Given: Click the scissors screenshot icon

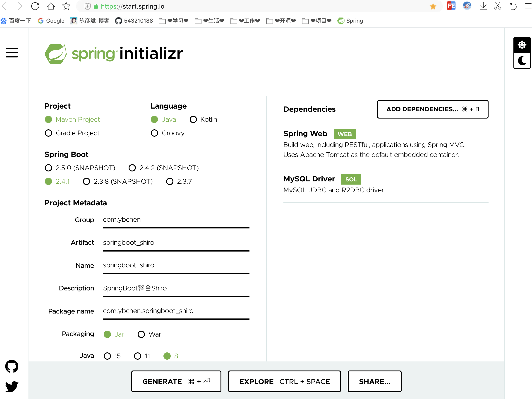Looking at the screenshot, I should [x=498, y=6].
